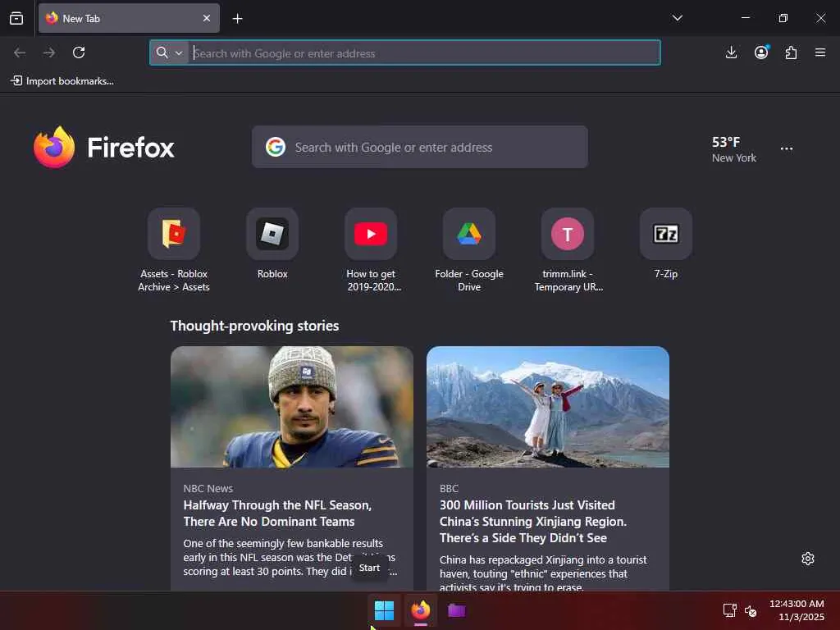Open the 53°F New York weather widget
This screenshot has width=840, height=630.
click(x=733, y=149)
